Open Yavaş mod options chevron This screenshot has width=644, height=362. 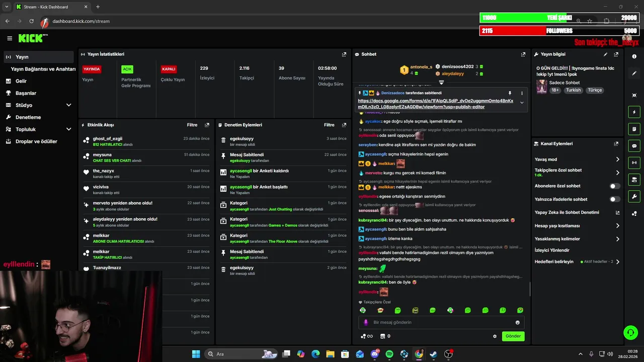tap(618, 159)
